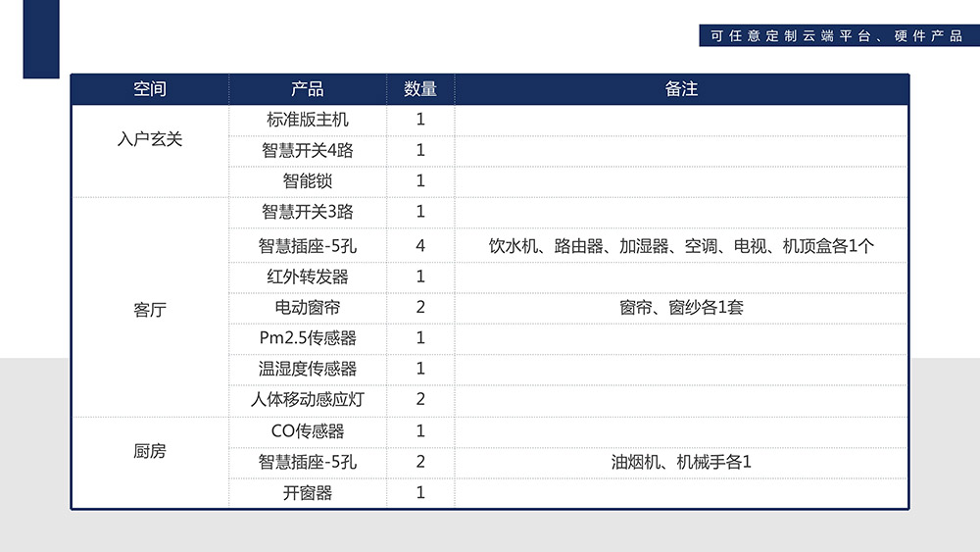980x552 pixels.
Task: Select the Pm2.5传感器 product cell
Action: tap(308, 337)
